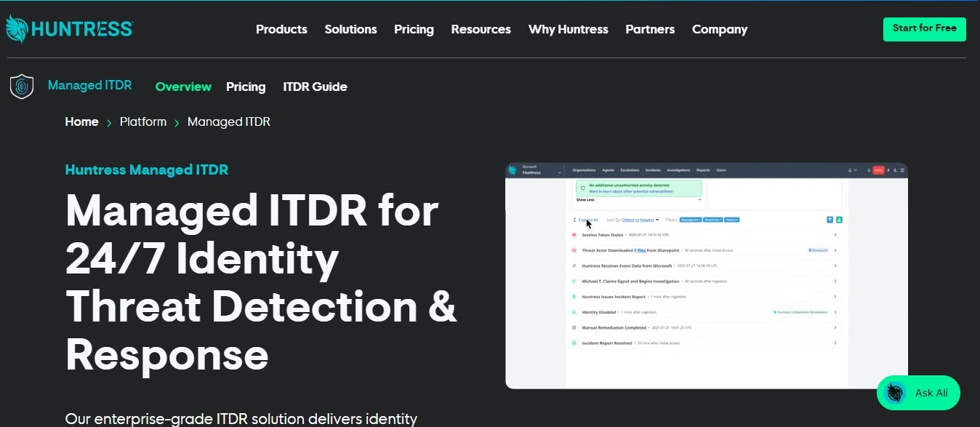Screen dimensions: 980x427
Task: Click the Managed ITDR sub-navigation title
Action: [89, 85]
